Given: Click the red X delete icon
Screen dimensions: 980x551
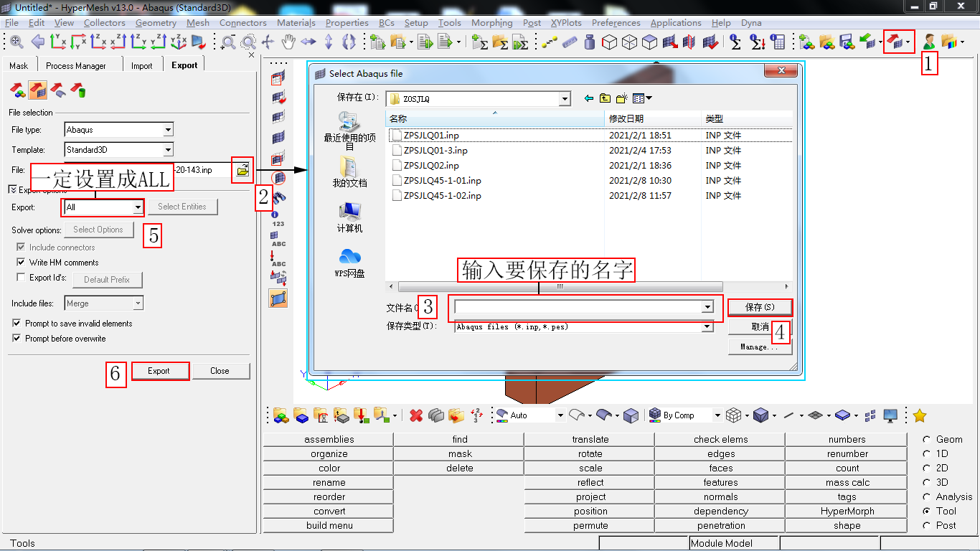Looking at the screenshot, I should pos(416,415).
